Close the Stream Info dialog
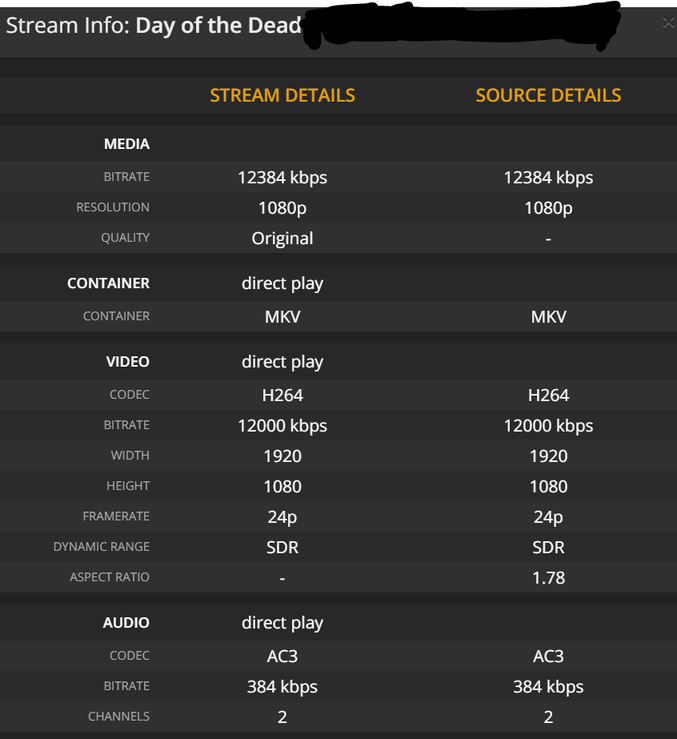The height and width of the screenshot is (739, 677). pyautogui.click(x=667, y=22)
